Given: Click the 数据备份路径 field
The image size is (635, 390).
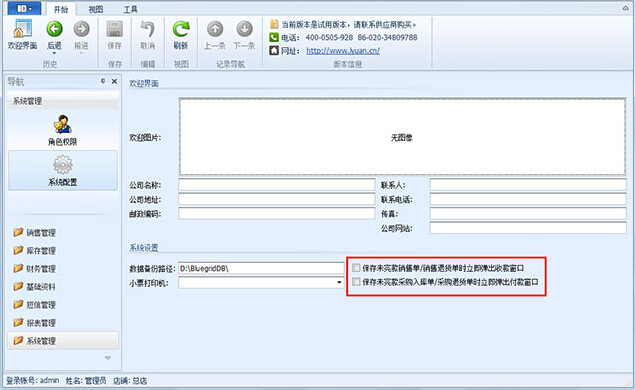Looking at the screenshot, I should pyautogui.click(x=261, y=268).
